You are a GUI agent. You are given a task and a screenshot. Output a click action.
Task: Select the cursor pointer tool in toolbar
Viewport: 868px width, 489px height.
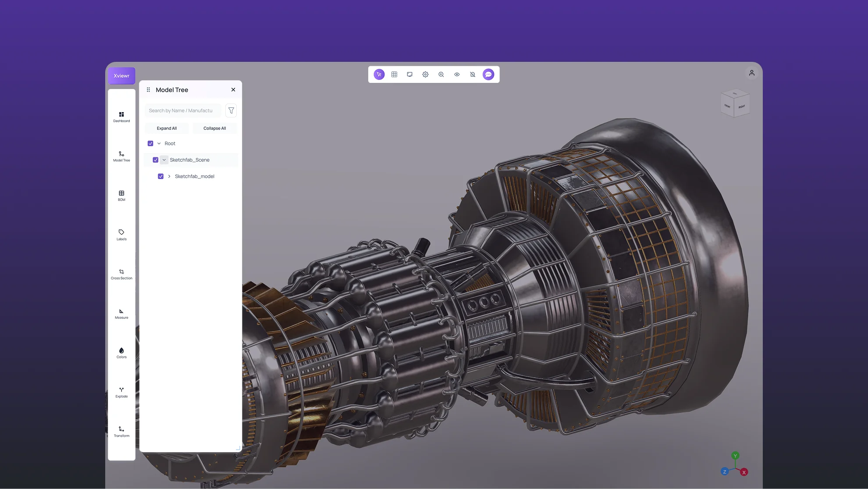(379, 75)
